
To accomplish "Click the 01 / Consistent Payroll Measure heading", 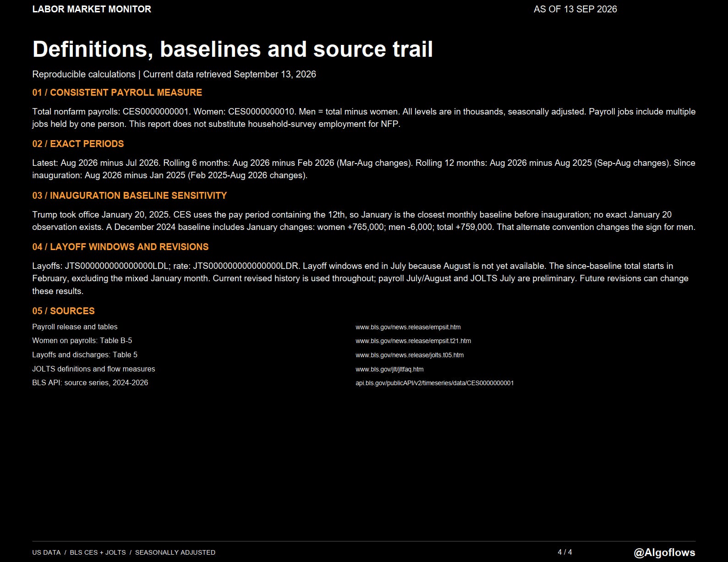I will pyautogui.click(x=117, y=93).
